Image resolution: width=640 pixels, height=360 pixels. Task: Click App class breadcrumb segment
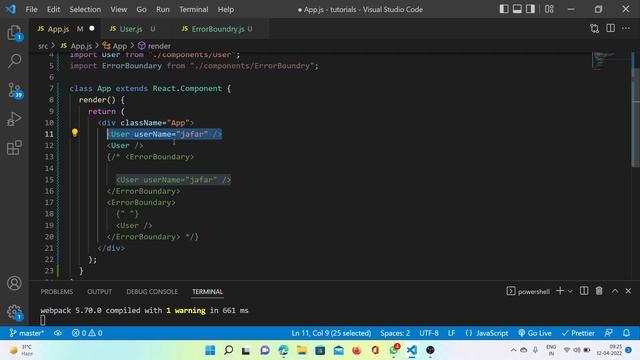coord(115,46)
